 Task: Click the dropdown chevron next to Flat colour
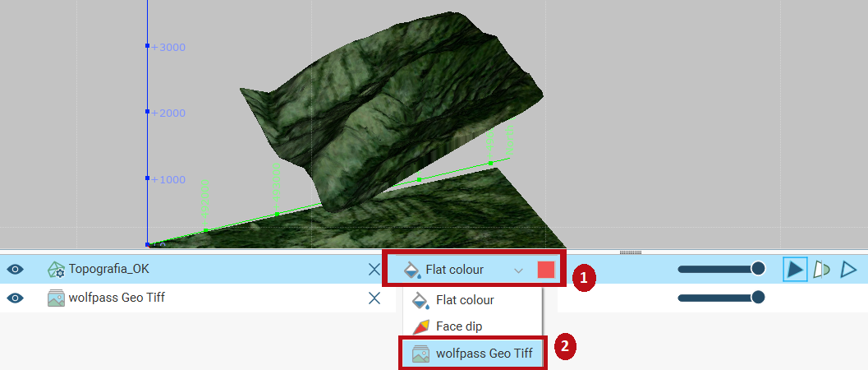(x=518, y=270)
